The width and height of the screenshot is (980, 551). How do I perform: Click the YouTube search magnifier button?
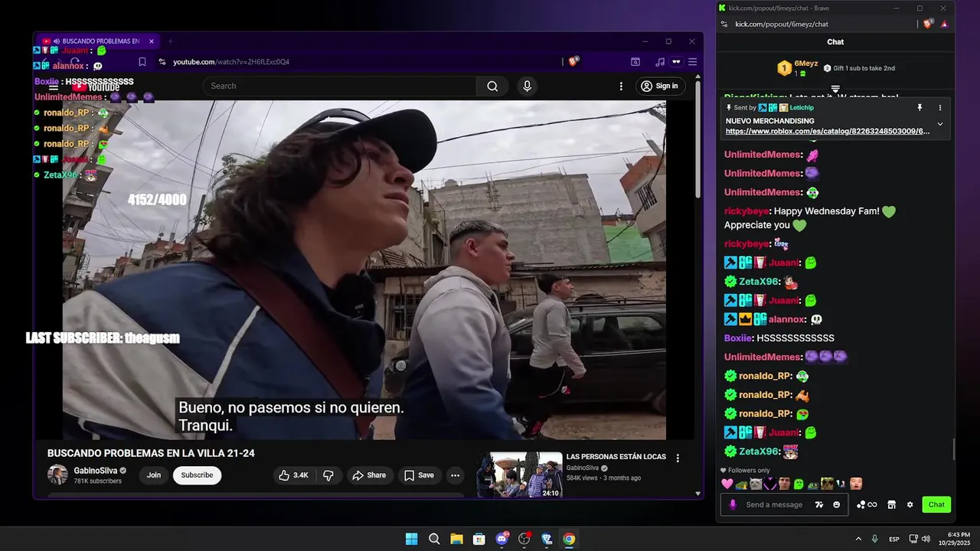(x=492, y=86)
